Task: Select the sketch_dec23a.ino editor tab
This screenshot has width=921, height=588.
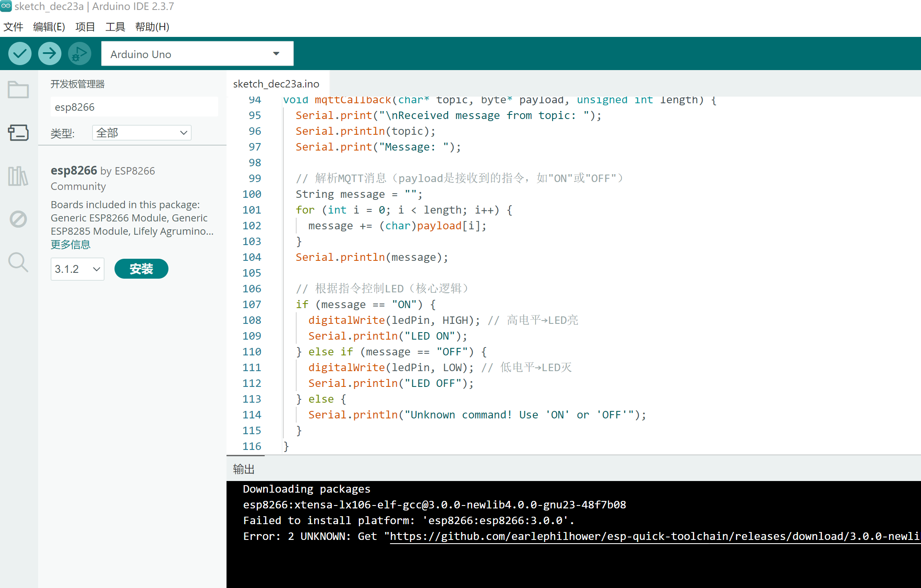Action: (x=276, y=84)
